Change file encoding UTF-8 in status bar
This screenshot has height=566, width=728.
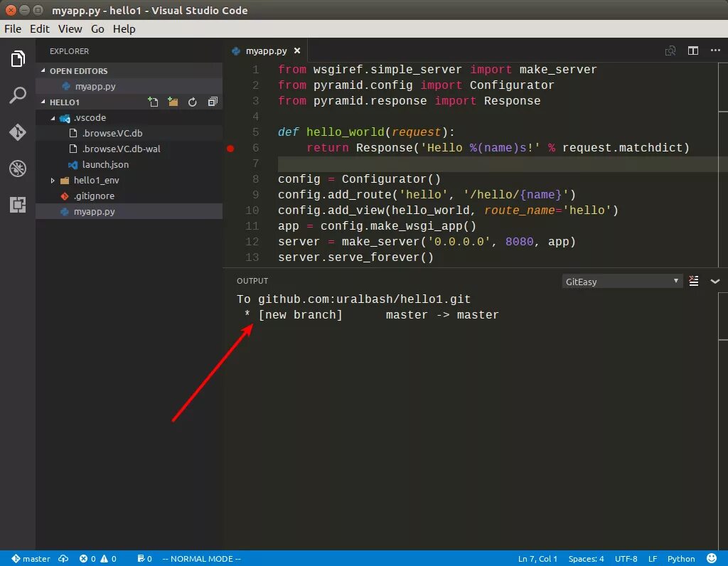click(626, 559)
